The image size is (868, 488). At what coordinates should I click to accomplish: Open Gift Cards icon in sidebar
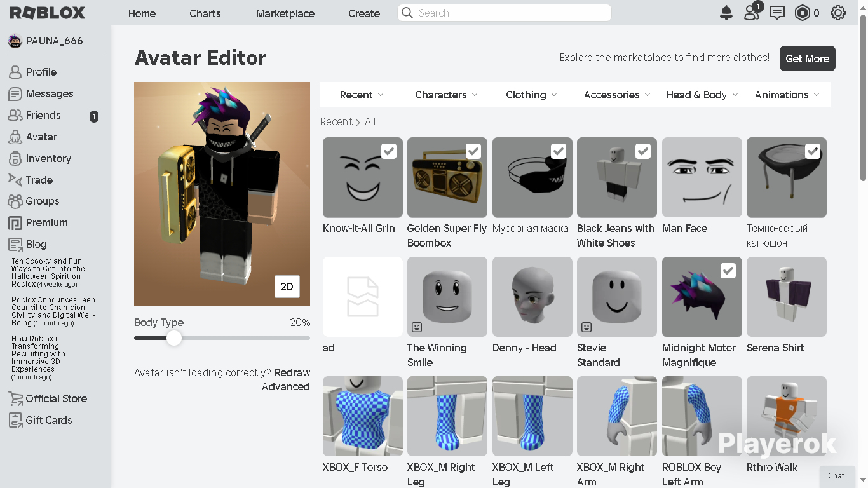point(15,420)
